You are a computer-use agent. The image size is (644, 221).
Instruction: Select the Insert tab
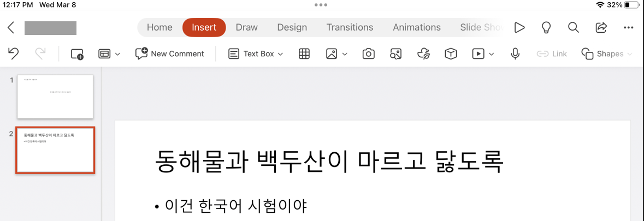pos(204,27)
